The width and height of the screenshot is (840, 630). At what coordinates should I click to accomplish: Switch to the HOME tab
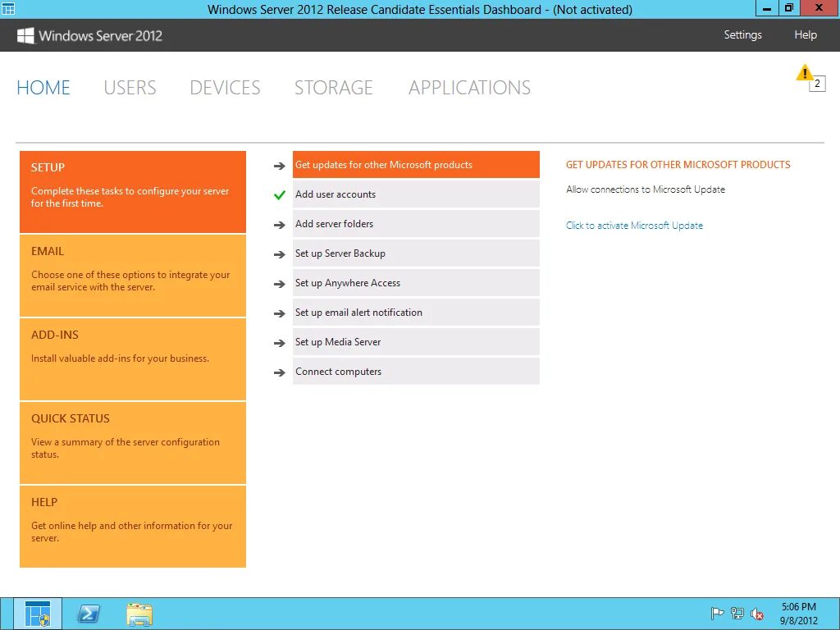pyautogui.click(x=43, y=87)
